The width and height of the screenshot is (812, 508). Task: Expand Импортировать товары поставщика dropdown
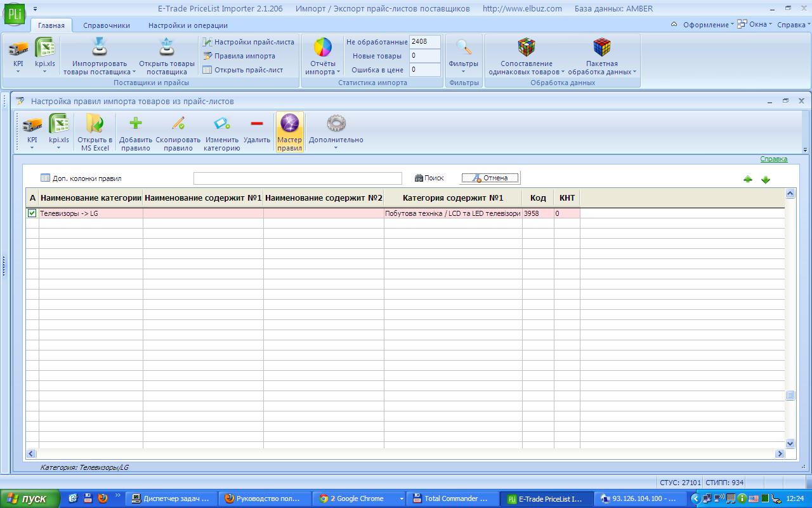pos(100,56)
